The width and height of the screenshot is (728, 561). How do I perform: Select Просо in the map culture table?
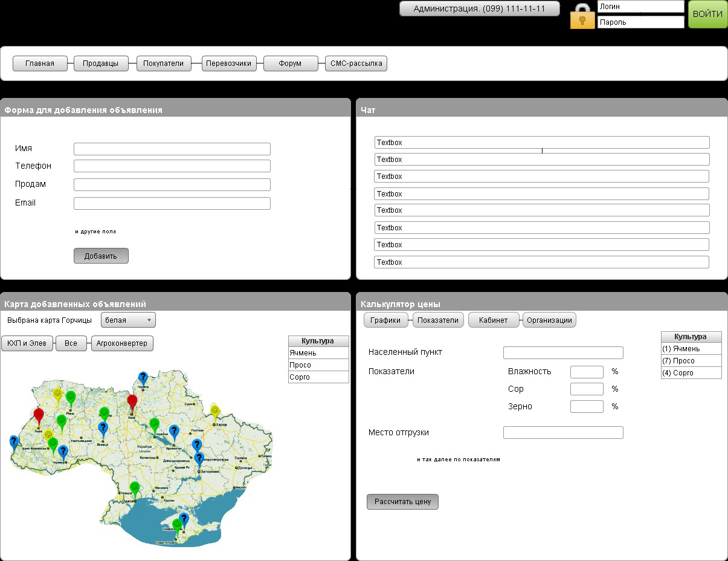(318, 365)
